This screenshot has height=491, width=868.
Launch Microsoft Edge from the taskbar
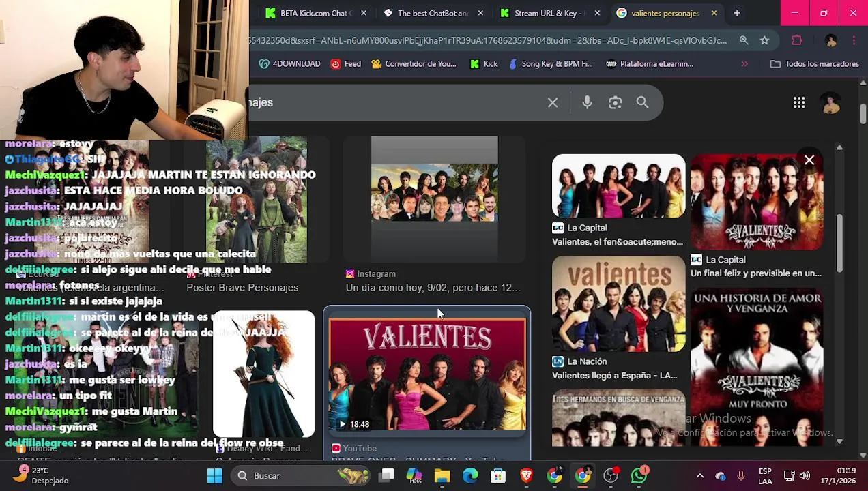tap(470, 476)
